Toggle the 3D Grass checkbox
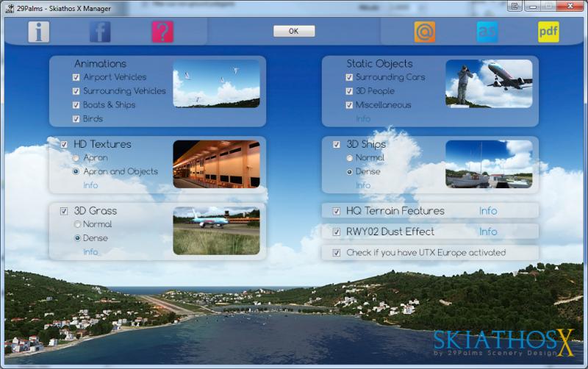 point(64,211)
